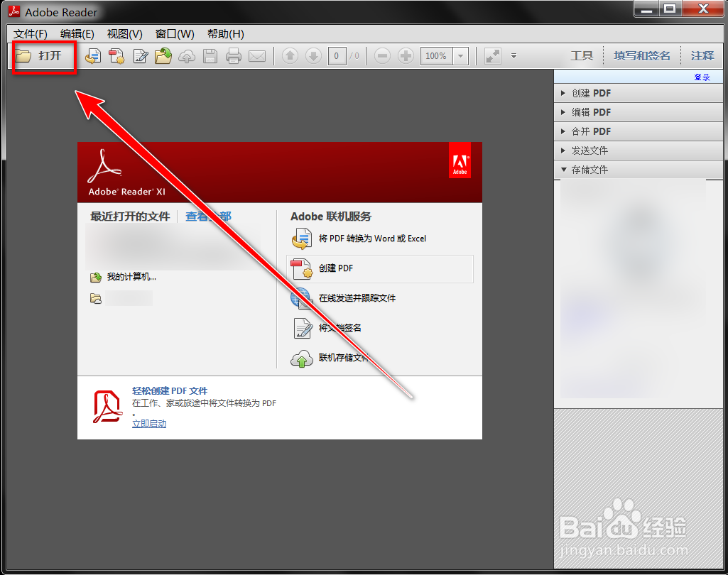Switch to the 填写和签名 pane

point(642,55)
